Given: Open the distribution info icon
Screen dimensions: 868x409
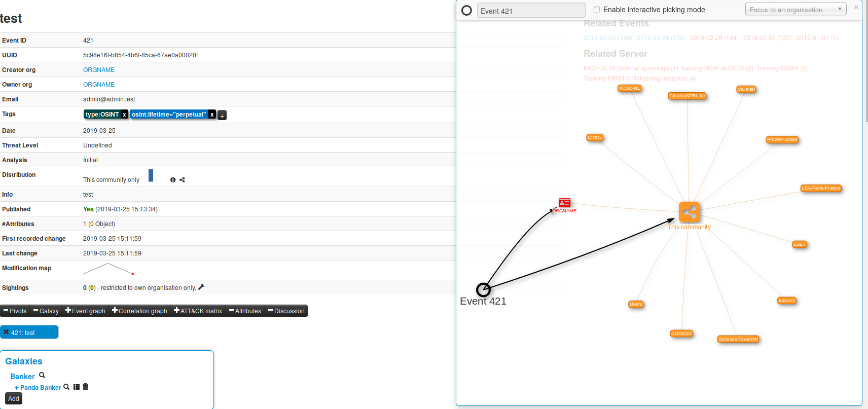Looking at the screenshot, I should [x=173, y=180].
